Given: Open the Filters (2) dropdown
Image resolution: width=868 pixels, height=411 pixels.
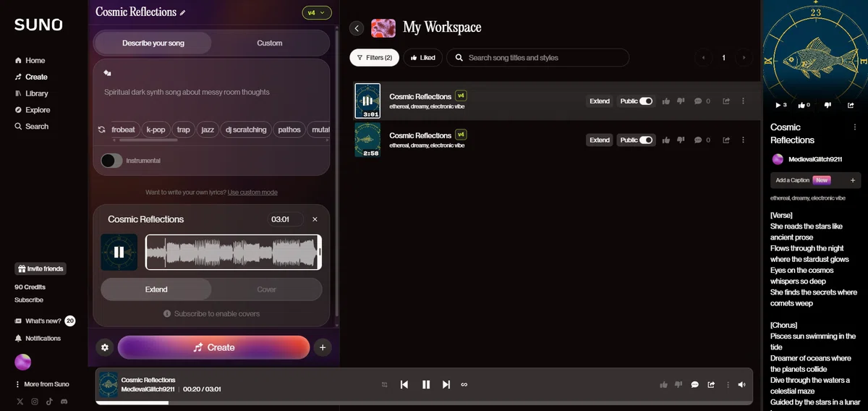Looking at the screenshot, I should (x=374, y=57).
